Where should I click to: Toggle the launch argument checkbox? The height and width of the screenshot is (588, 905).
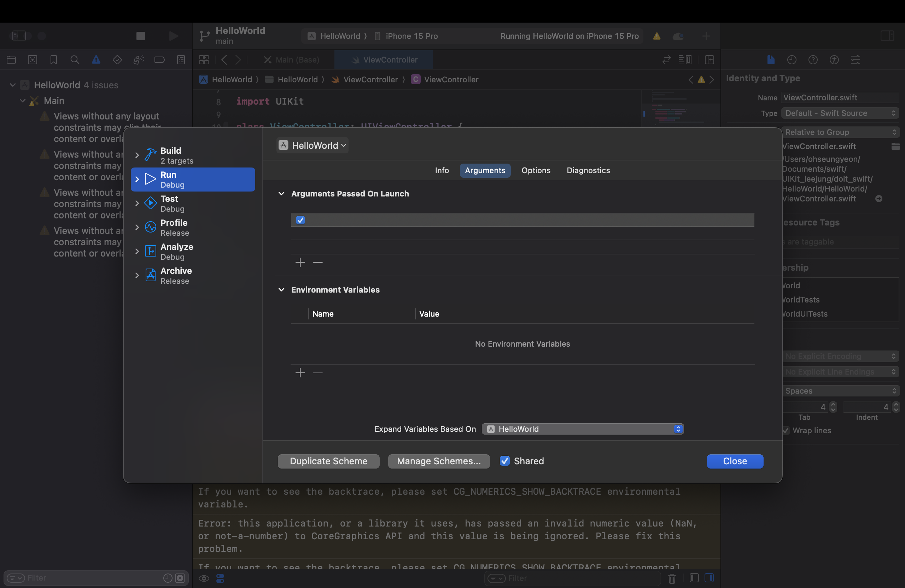click(x=300, y=220)
